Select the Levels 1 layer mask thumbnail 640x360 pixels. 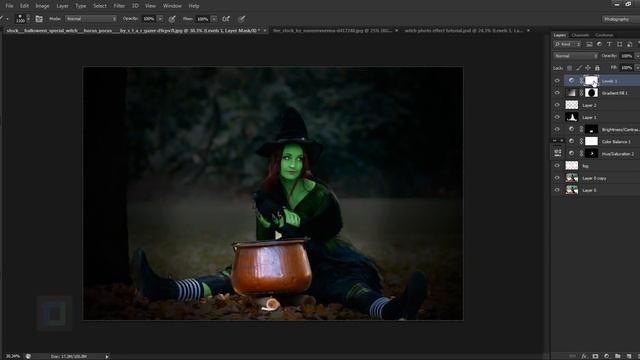coord(591,81)
